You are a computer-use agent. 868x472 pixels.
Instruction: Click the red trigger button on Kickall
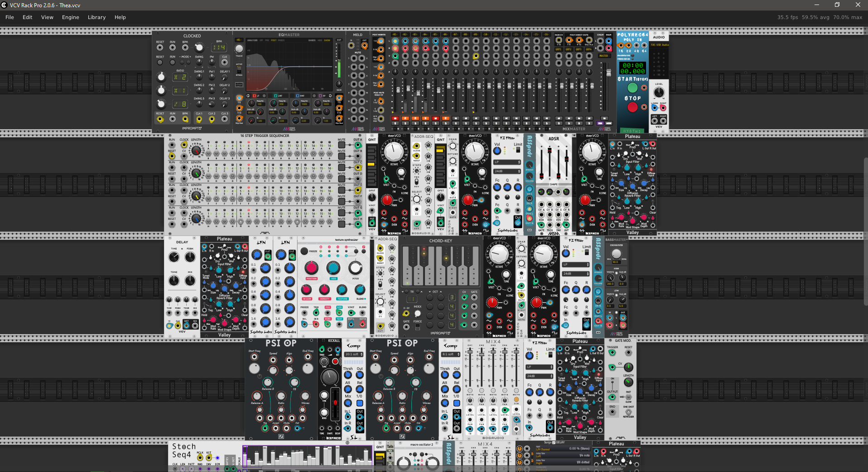point(335,361)
